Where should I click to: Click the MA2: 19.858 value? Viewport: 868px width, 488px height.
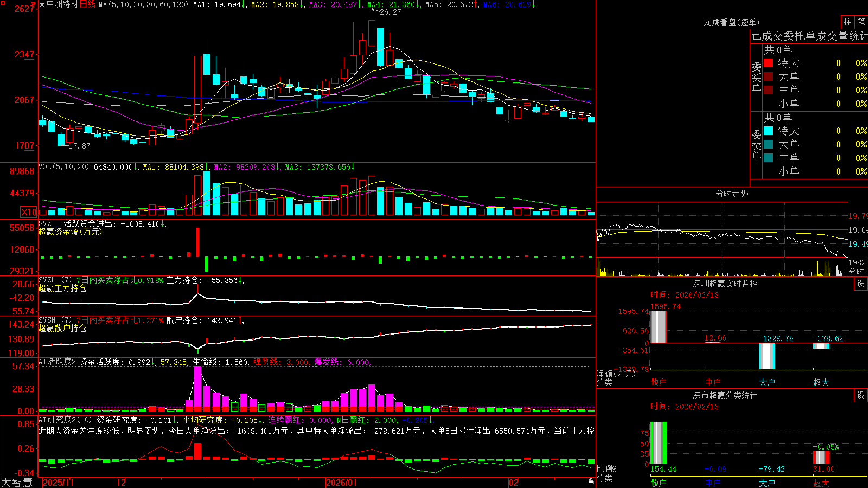coord(277,4)
